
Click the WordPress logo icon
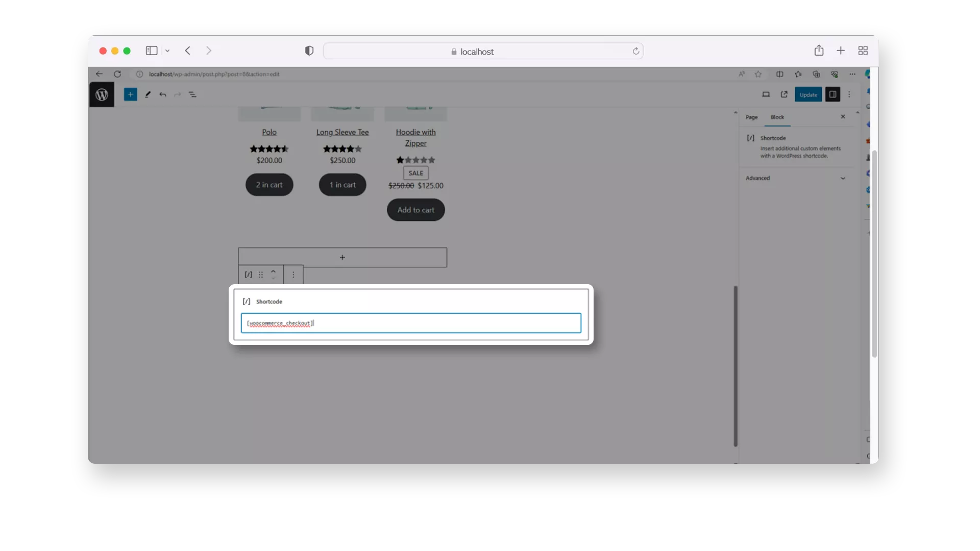[x=102, y=94]
